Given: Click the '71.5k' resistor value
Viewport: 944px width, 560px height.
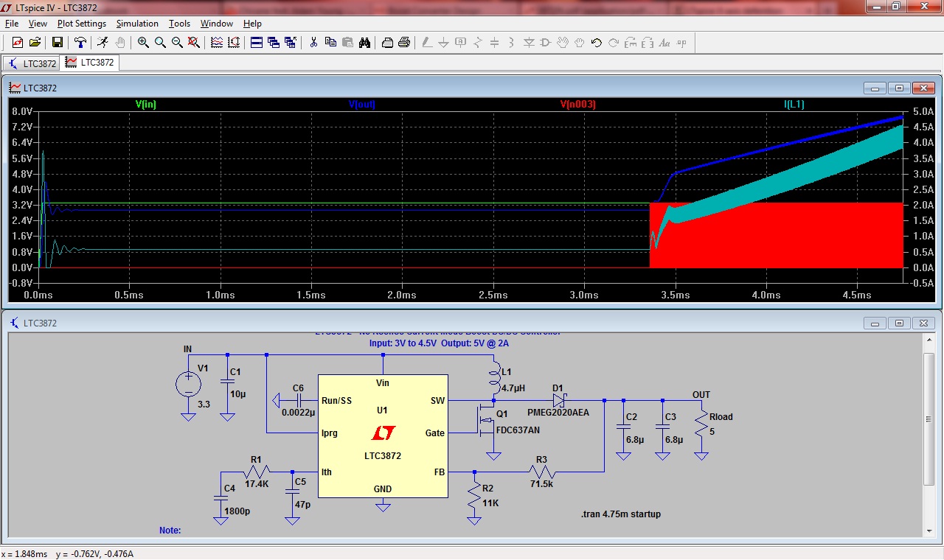Looking at the screenshot, I should [x=542, y=483].
